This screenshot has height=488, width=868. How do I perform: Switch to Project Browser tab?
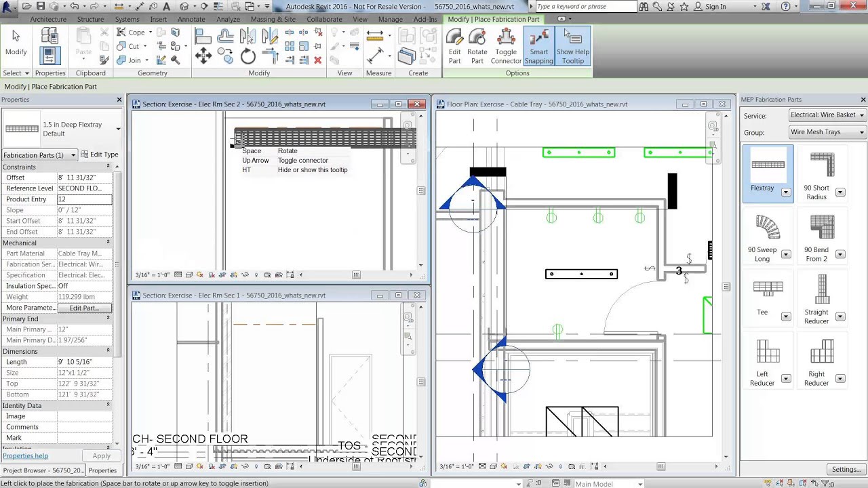(43, 470)
